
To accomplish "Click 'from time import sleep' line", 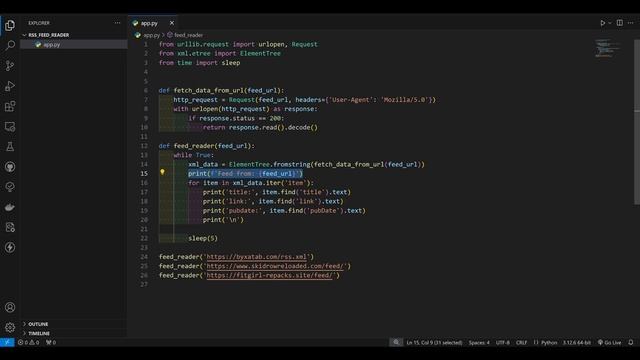I will tap(200, 63).
